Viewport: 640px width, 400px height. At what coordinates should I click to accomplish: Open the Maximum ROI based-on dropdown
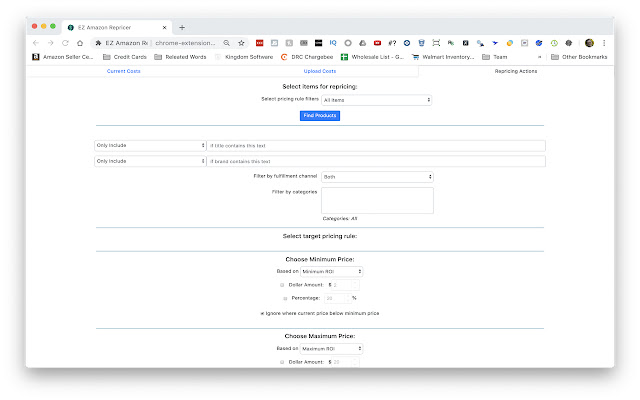[331, 349]
